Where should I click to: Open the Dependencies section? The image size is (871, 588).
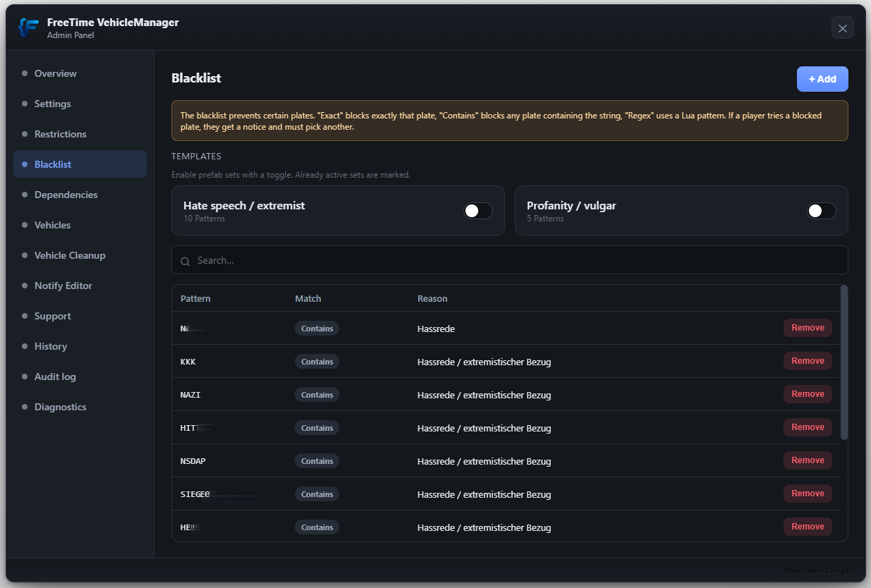coord(80,195)
